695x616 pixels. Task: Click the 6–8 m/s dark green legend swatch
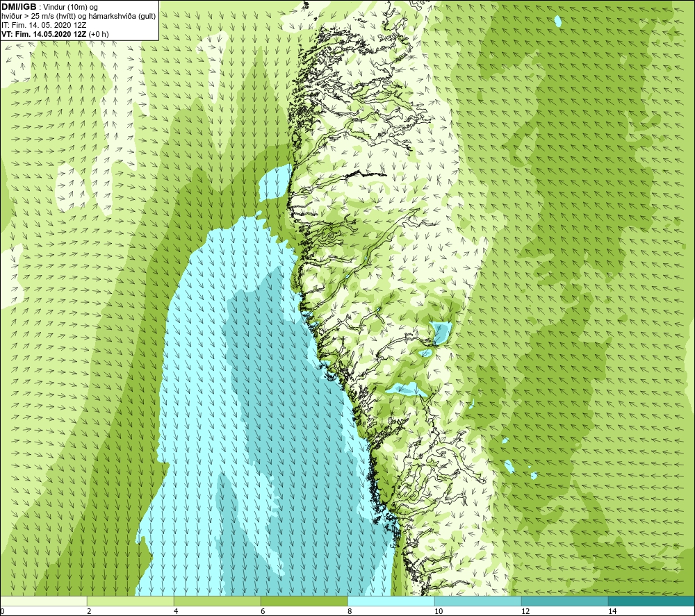[304, 601]
